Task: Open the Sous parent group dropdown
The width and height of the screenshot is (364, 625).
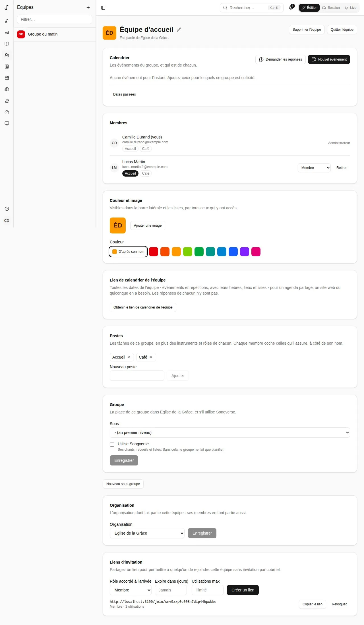Action: (230, 432)
